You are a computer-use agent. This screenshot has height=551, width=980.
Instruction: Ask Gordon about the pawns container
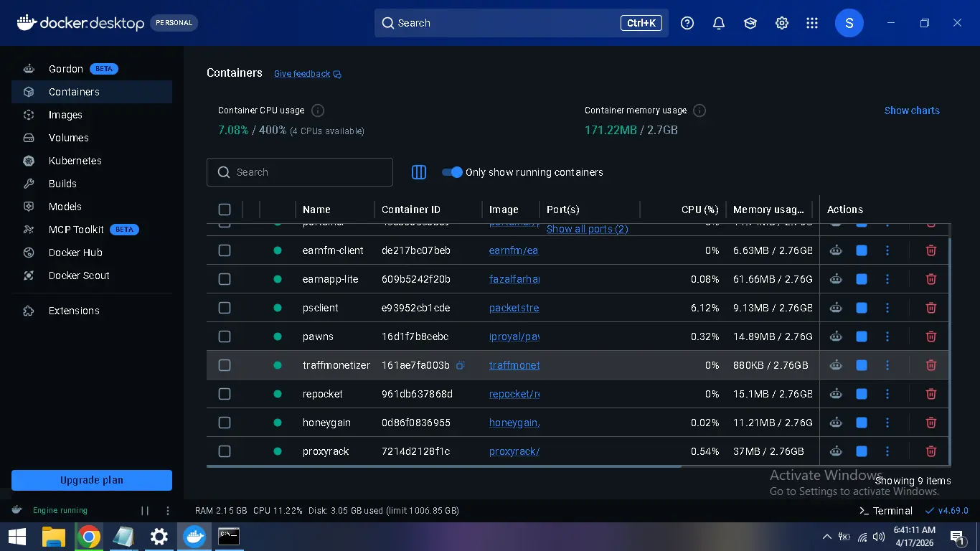pyautogui.click(x=836, y=336)
